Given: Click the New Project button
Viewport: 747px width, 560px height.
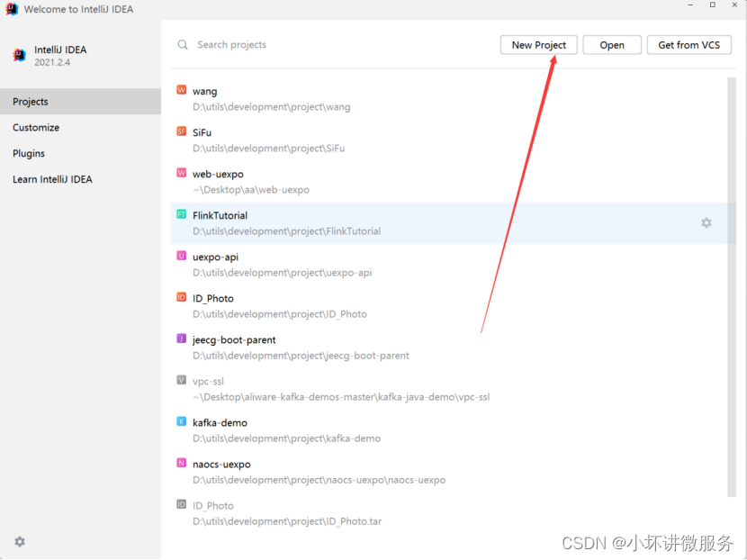Looking at the screenshot, I should pyautogui.click(x=538, y=45).
